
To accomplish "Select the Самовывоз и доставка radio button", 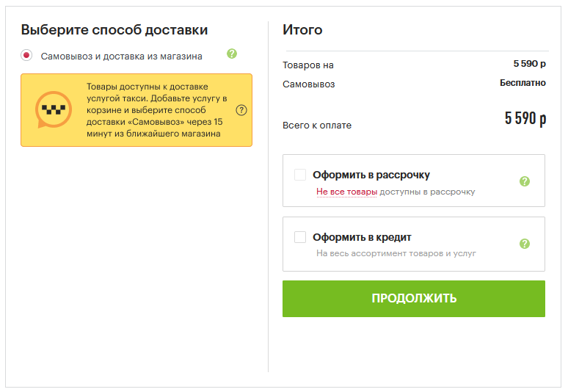I will click(27, 55).
